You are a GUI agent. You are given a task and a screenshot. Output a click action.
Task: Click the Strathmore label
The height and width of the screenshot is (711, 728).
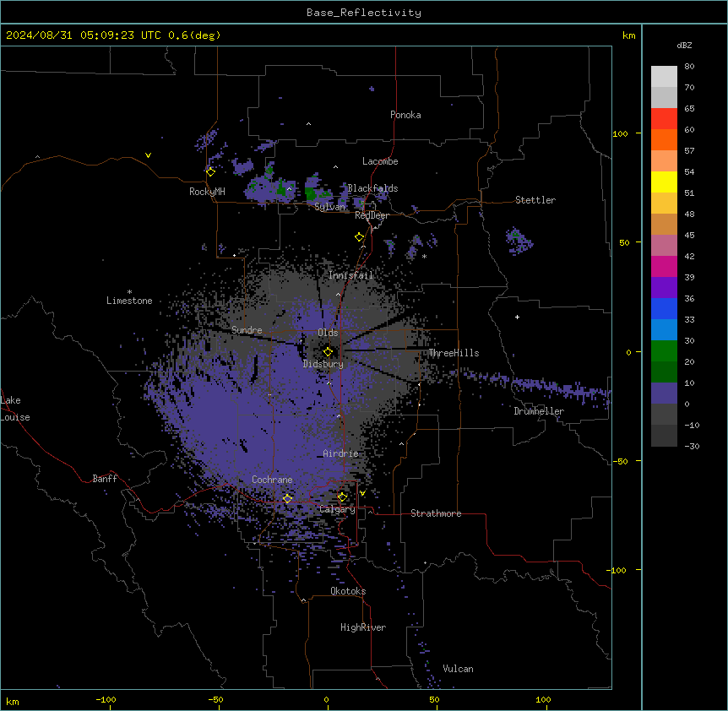[x=436, y=513]
